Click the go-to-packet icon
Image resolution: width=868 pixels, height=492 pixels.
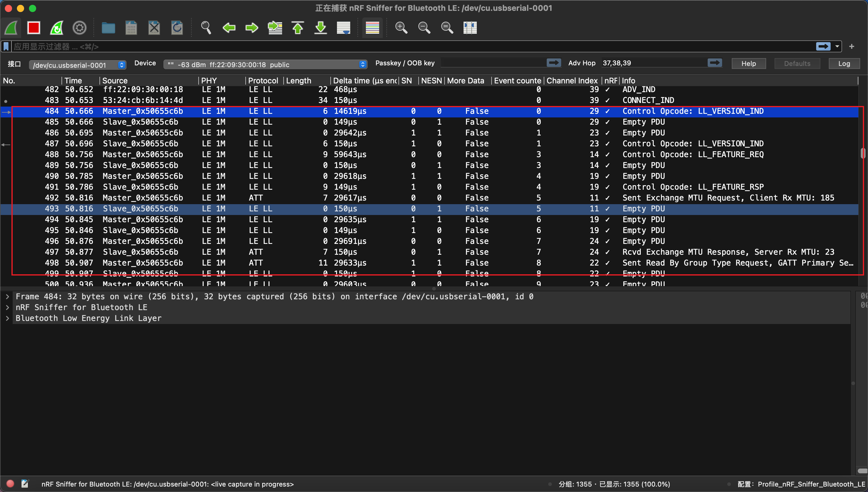[x=275, y=28]
